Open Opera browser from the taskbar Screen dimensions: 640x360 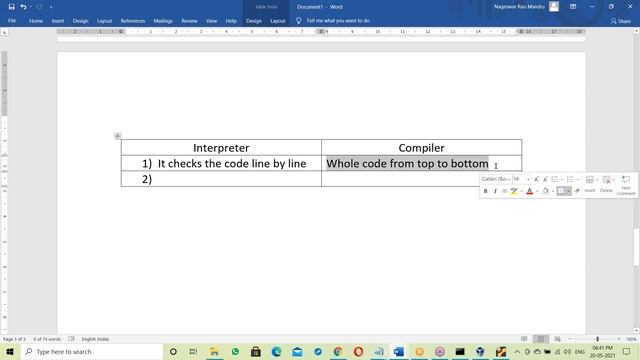coord(358,351)
